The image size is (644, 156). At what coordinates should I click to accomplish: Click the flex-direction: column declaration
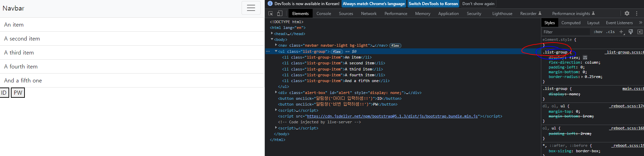[x=574, y=62]
